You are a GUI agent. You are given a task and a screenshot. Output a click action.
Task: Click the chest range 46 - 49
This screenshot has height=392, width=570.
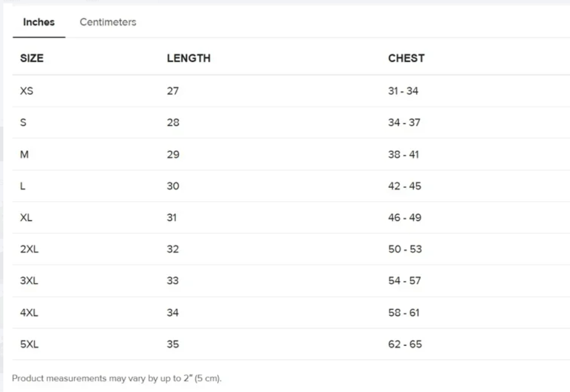click(405, 218)
